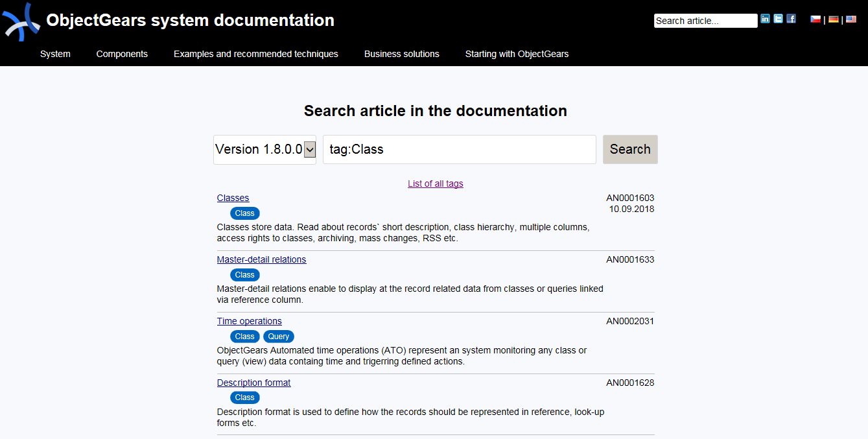
Task: Click article number AN0001603
Action: point(630,198)
